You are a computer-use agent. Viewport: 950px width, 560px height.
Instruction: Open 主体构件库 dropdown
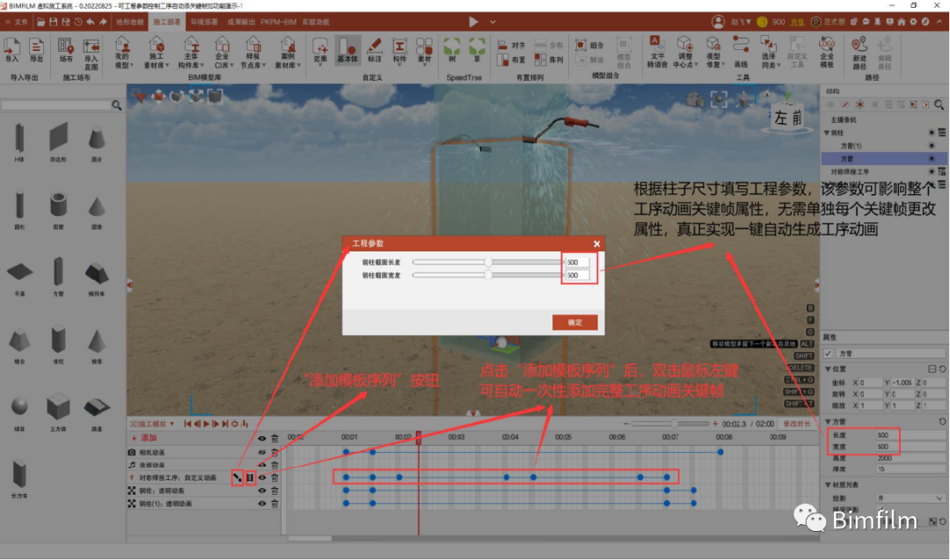click(x=191, y=53)
